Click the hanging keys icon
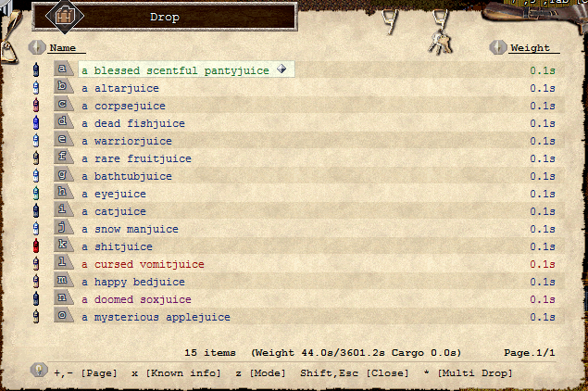Viewport: 588px width, 391px height. tap(440, 41)
